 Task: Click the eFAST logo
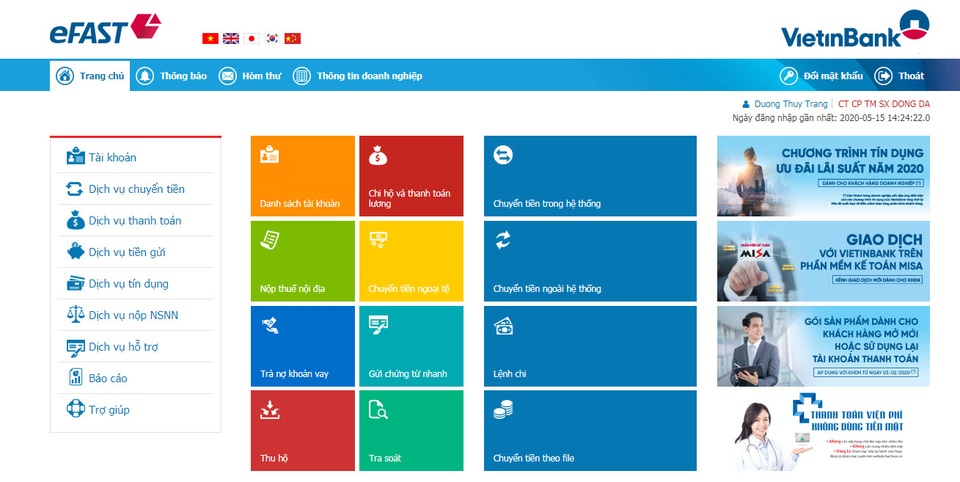coord(105,29)
